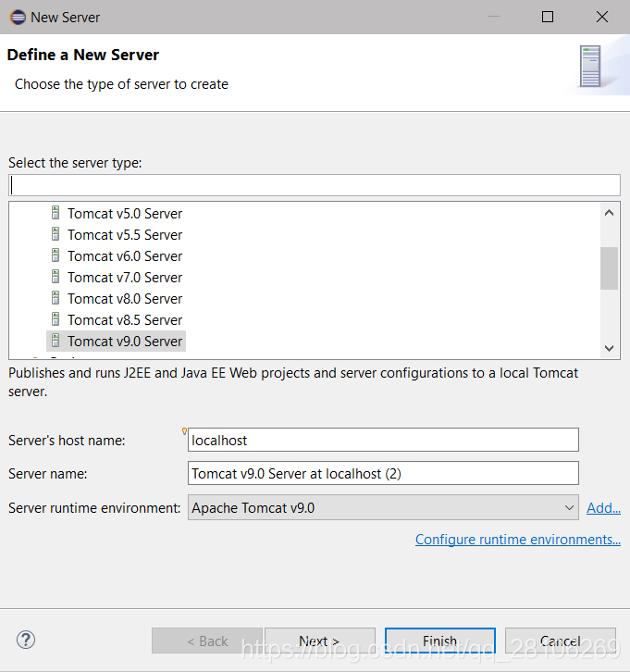The width and height of the screenshot is (630, 672).
Task: Click the Tomcat v5.0 Server icon
Action: tap(56, 213)
